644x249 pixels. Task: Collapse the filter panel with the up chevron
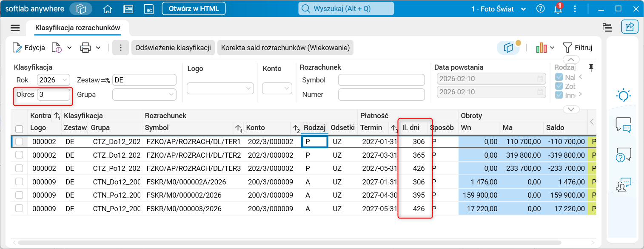point(571,59)
